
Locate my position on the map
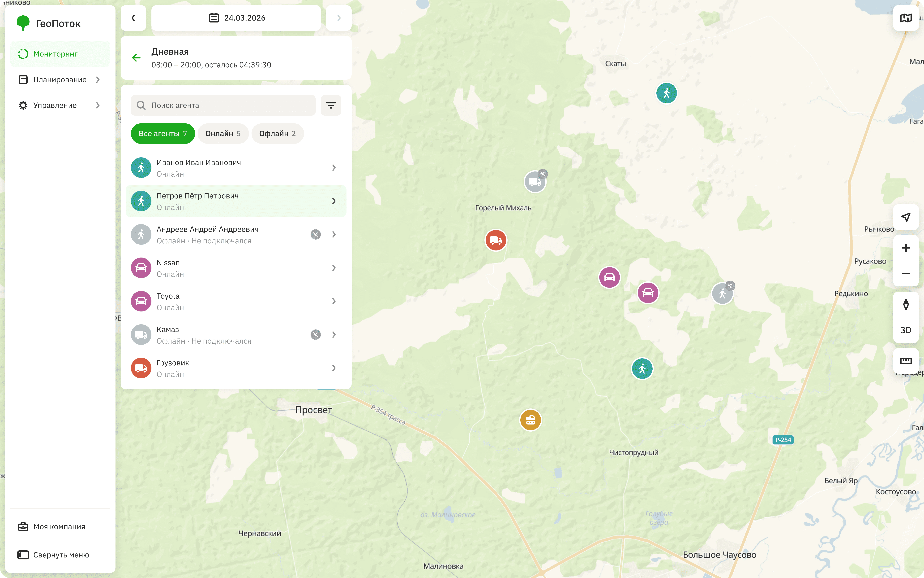pyautogui.click(x=906, y=217)
